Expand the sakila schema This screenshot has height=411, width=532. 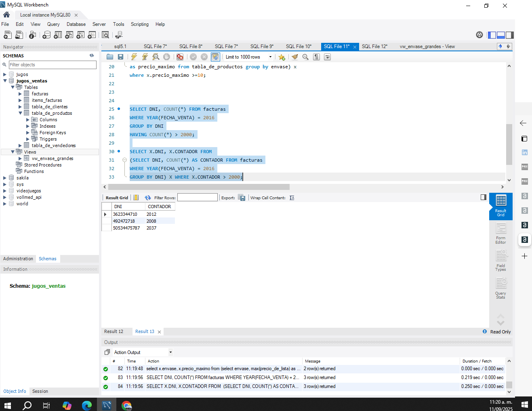pyautogui.click(x=5, y=178)
